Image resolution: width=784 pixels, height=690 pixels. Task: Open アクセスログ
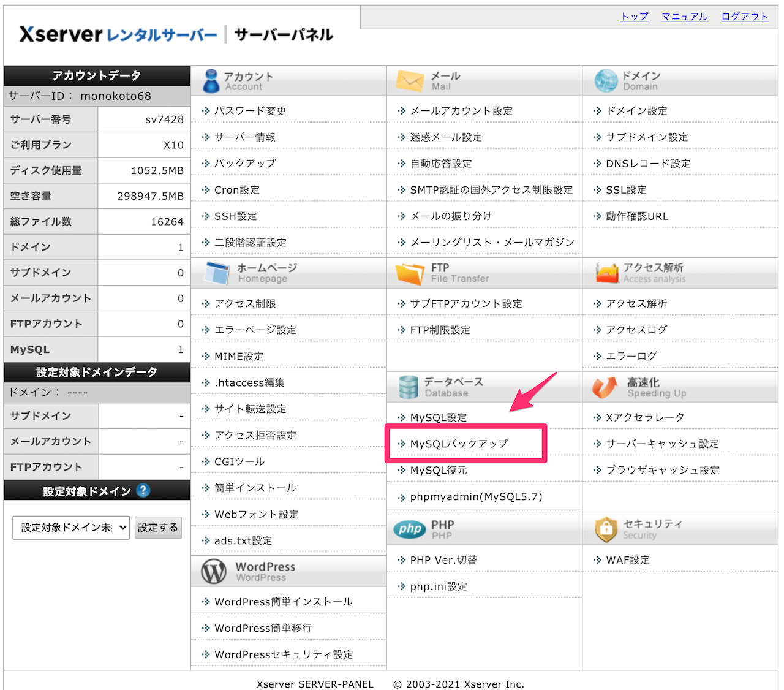[x=636, y=330]
